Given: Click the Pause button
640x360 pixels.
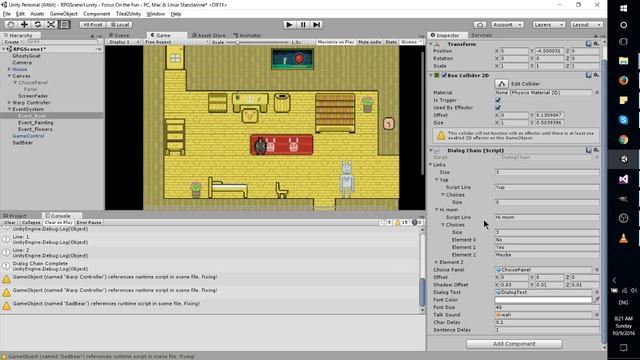Looking at the screenshot, I should tap(303, 24).
